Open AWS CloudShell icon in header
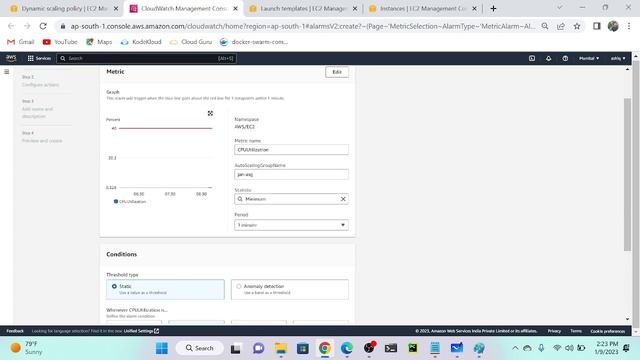640x360 pixels. [x=532, y=58]
